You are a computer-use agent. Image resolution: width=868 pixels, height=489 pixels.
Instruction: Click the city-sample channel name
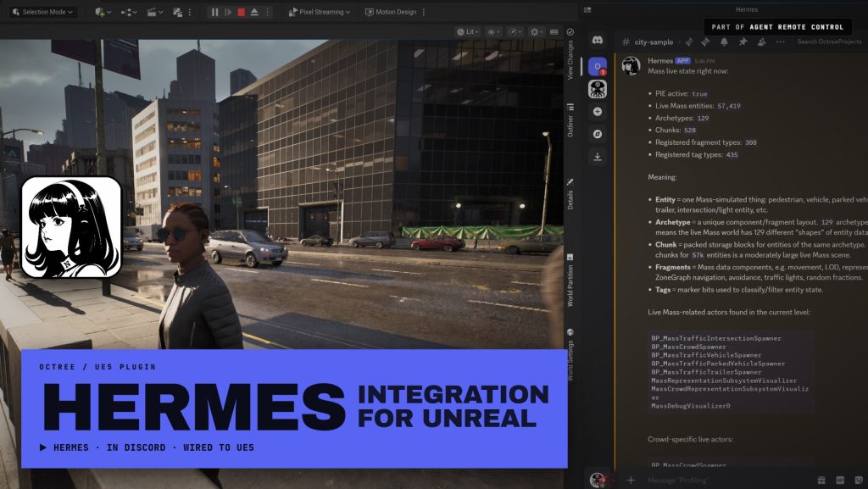(x=654, y=42)
